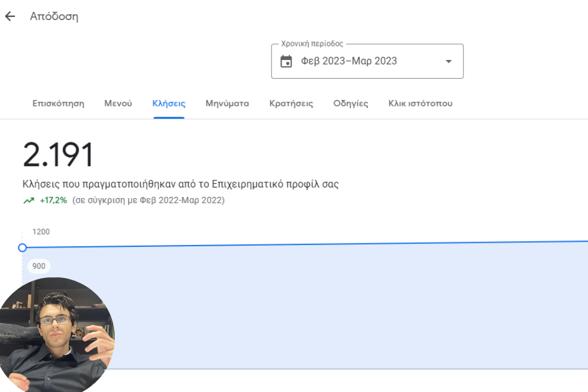Select the Οδηγίες tab
The height and width of the screenshot is (392, 588).
pos(351,103)
